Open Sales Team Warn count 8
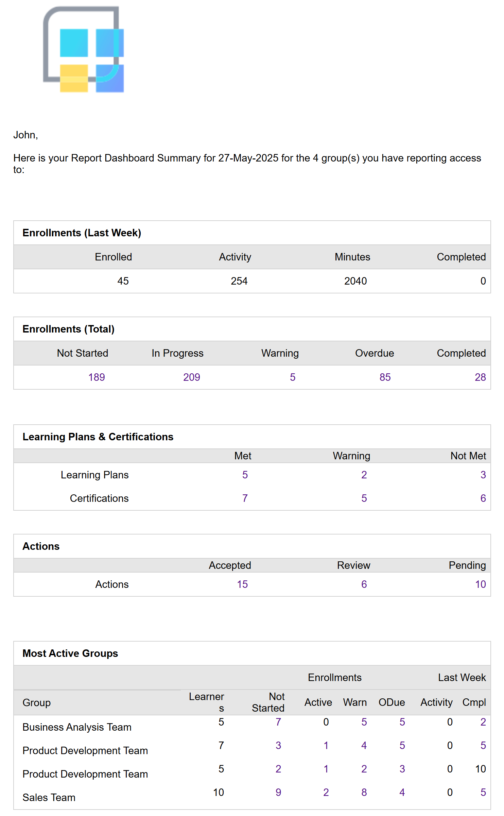 click(364, 792)
